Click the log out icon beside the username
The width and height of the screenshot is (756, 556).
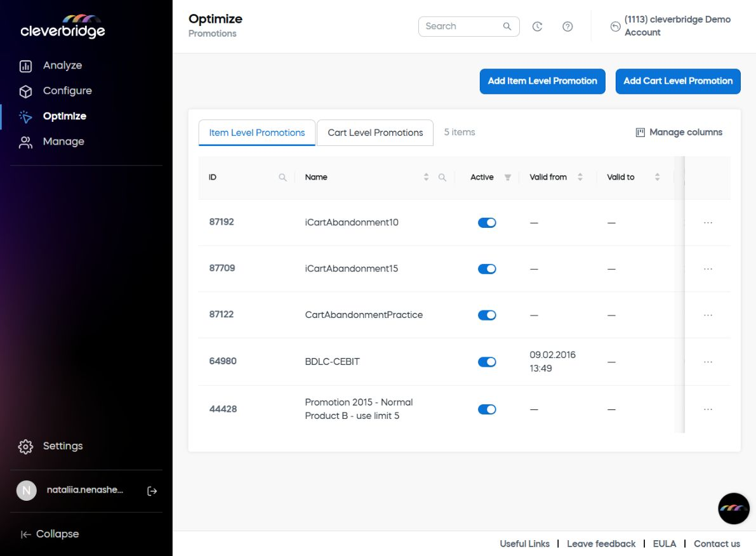pos(152,491)
